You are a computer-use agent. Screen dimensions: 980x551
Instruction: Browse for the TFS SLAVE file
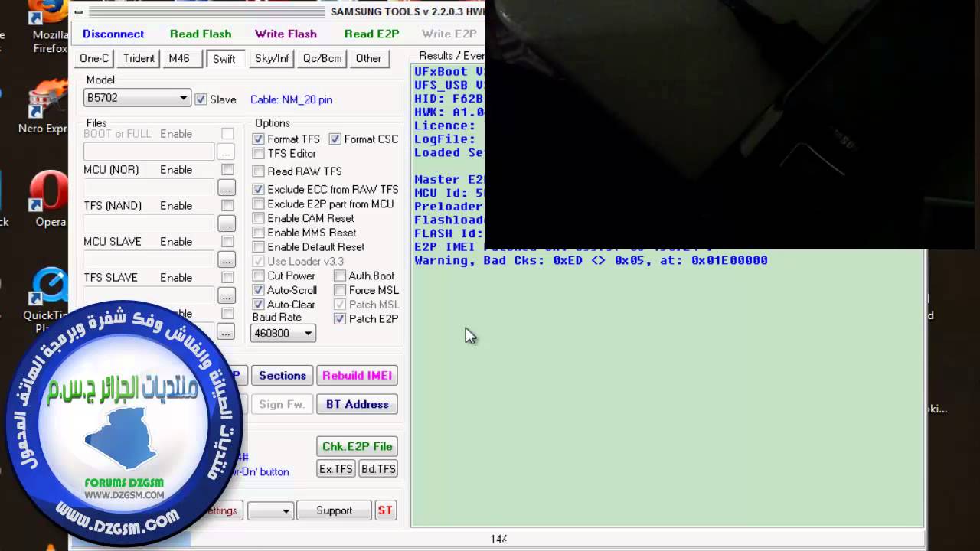[x=225, y=295]
